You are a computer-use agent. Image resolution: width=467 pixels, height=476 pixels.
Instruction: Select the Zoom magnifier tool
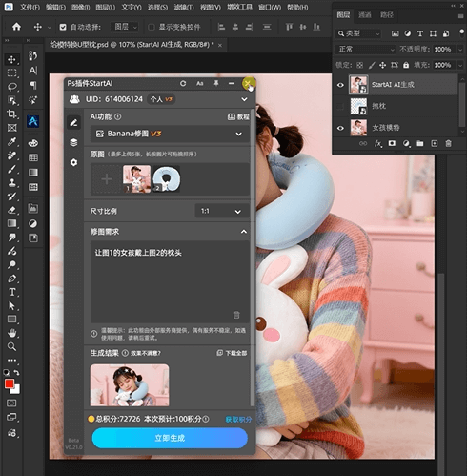(x=11, y=346)
